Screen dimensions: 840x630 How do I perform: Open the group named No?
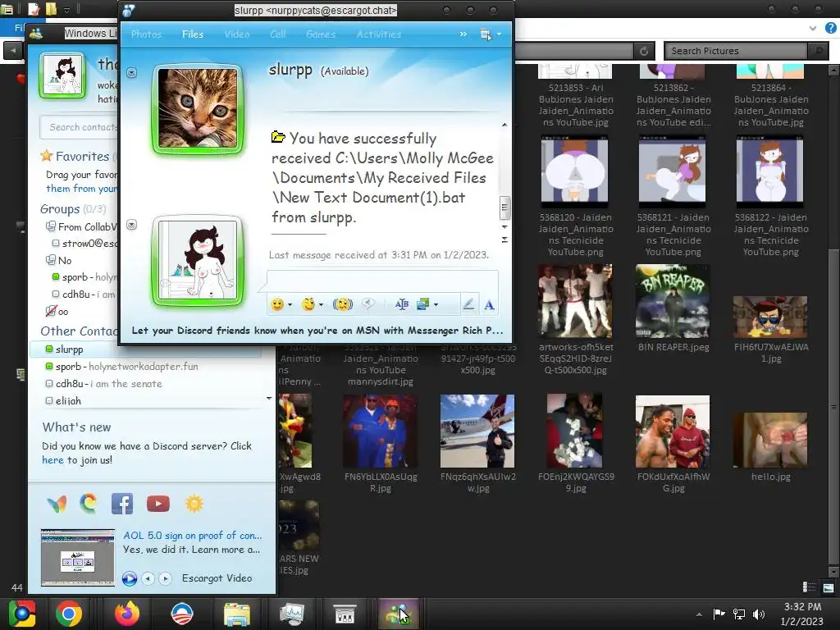[59, 260]
